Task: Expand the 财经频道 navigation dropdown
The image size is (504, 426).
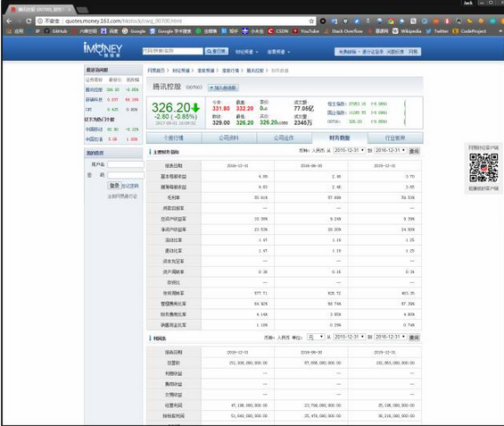Action: (x=246, y=52)
